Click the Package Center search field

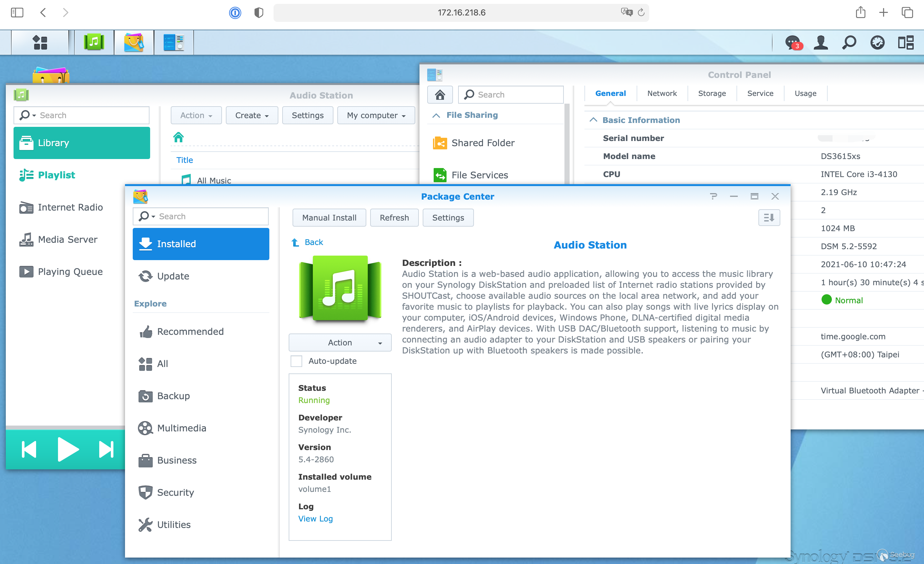210,216
